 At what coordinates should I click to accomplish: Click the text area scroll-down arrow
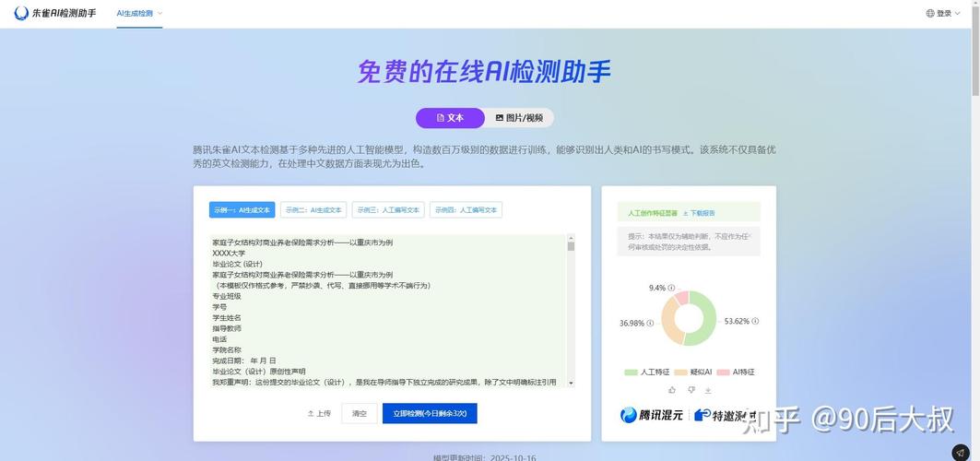pos(571,383)
